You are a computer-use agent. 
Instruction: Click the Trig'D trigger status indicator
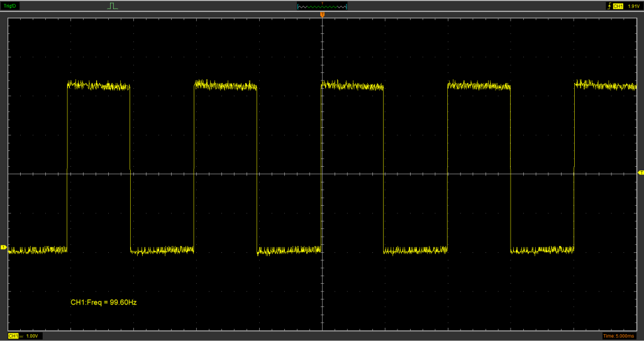coord(10,6)
